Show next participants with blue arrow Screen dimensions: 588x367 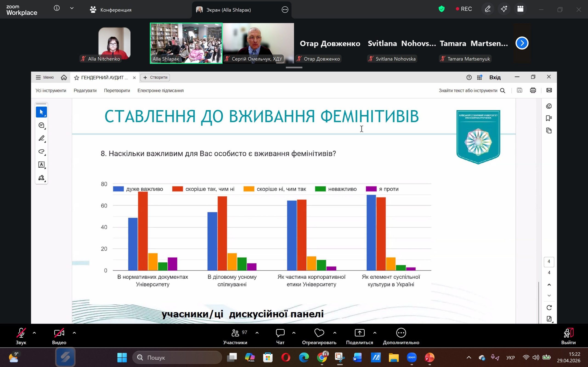pos(522,43)
